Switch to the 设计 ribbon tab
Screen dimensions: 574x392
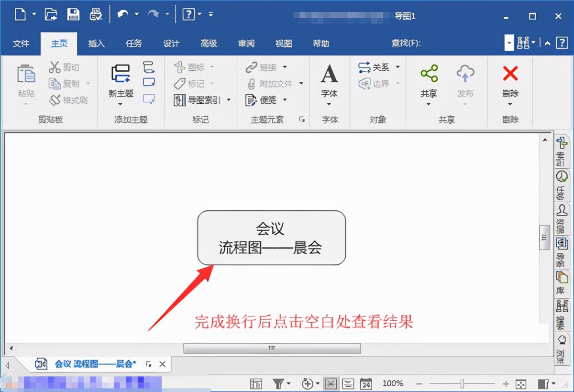pyautogui.click(x=171, y=44)
